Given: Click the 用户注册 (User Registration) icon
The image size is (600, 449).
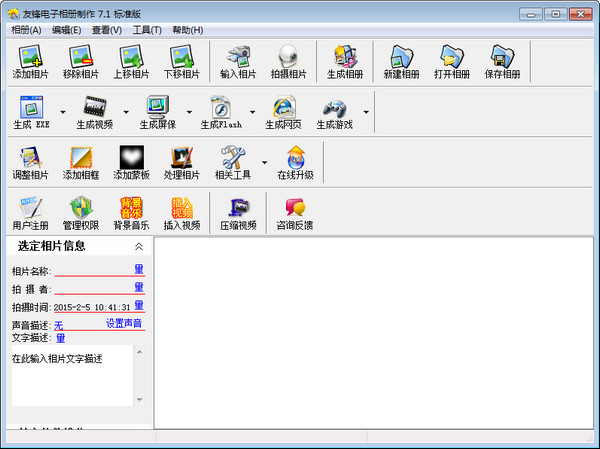Looking at the screenshot, I should (30, 208).
